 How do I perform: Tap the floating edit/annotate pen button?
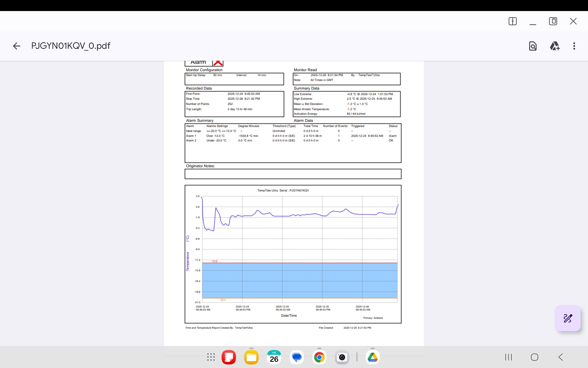point(568,318)
